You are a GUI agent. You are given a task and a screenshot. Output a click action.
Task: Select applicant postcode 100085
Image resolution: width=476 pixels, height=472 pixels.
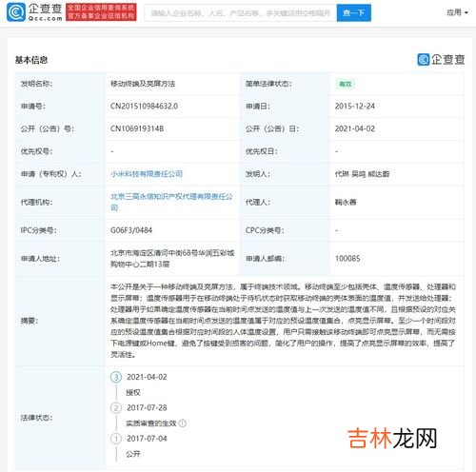click(347, 259)
